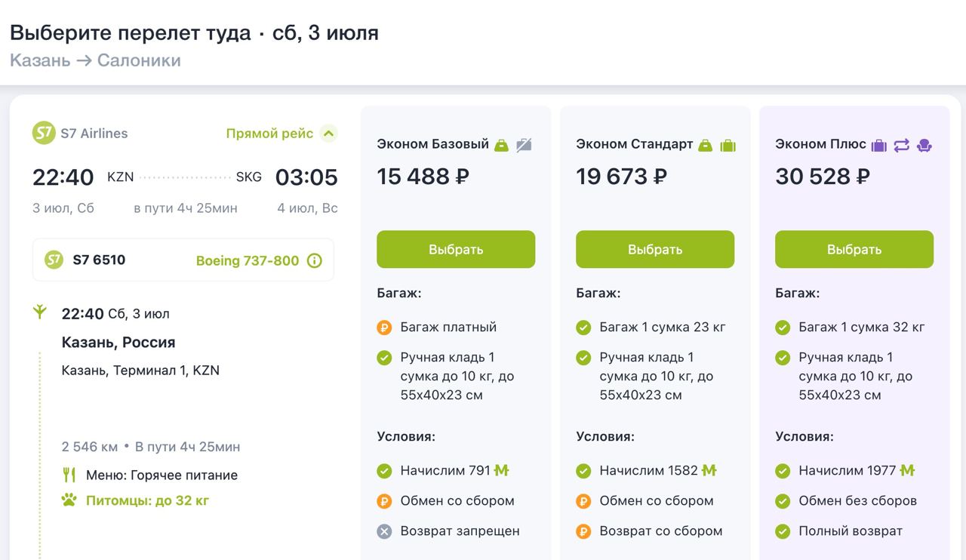The image size is (966, 560).
Task: Click the no-baggage icon on Эконом Базовый
Action: click(524, 145)
